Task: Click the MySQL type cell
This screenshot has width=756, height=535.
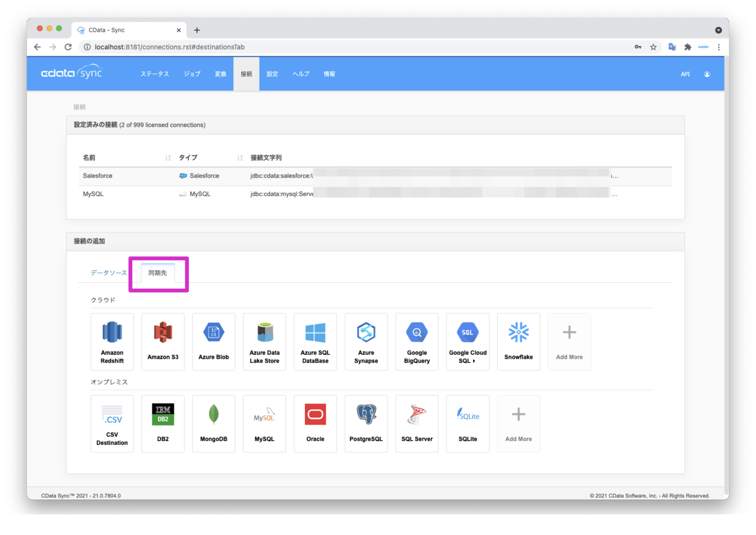Action: (x=195, y=194)
